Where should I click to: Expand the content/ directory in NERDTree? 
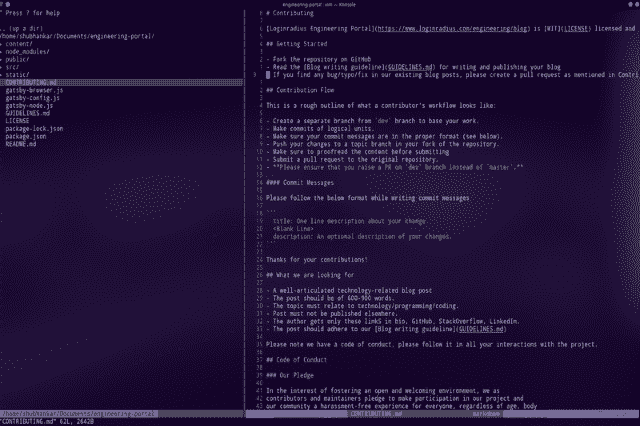(18, 44)
